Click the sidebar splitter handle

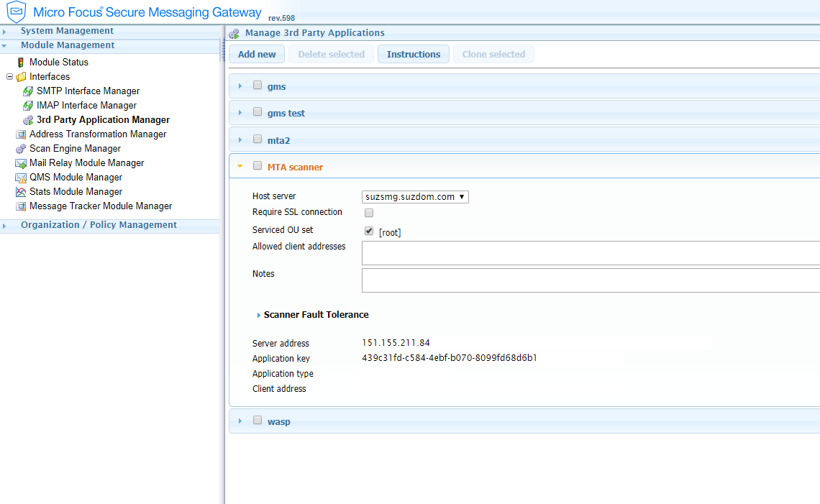click(222, 50)
